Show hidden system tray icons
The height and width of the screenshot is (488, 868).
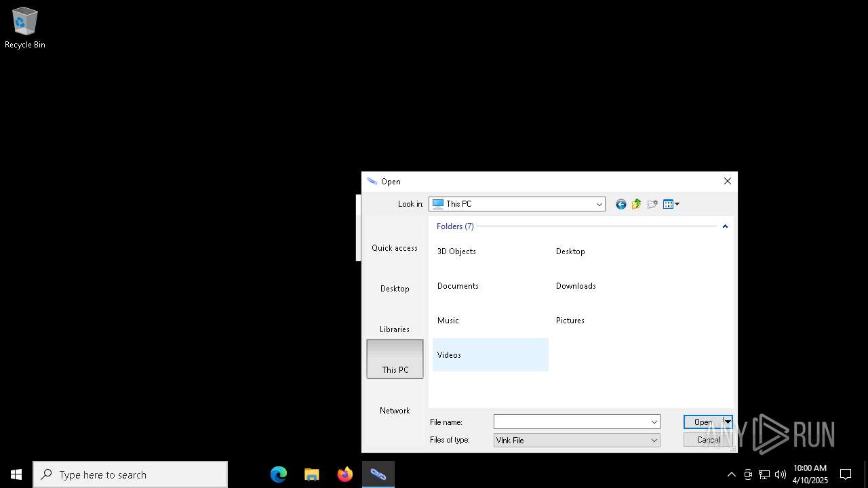[731, 474]
